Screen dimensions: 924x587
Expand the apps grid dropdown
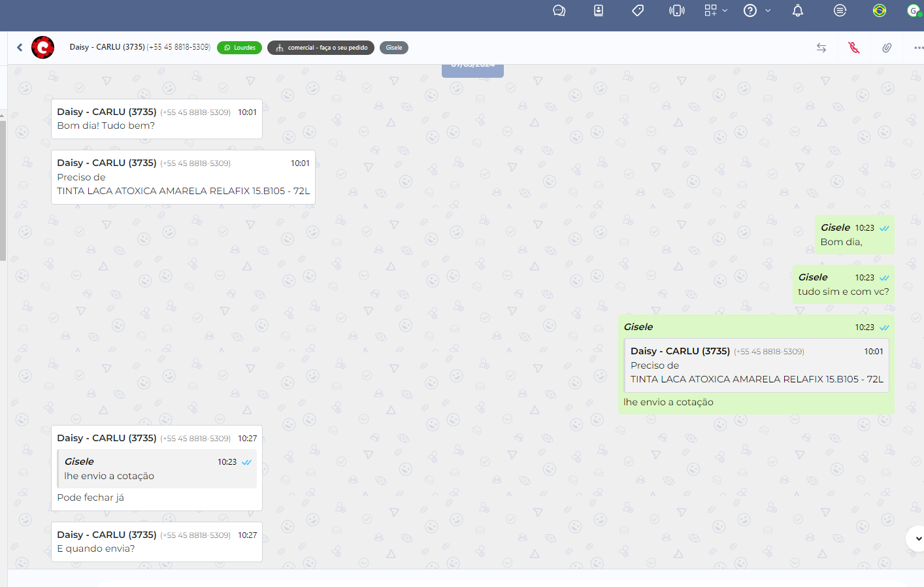click(x=716, y=10)
